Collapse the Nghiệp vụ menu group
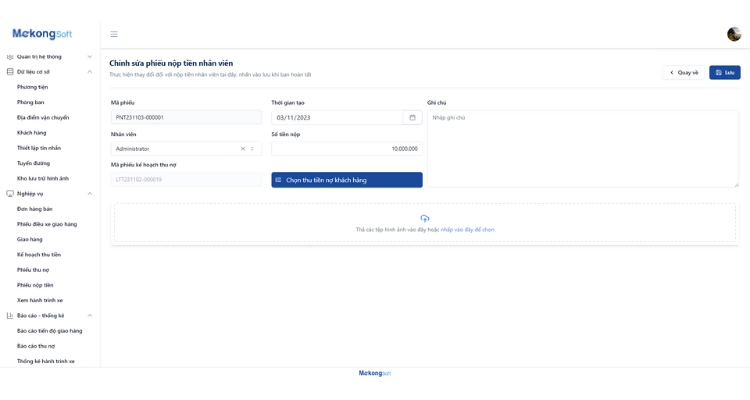This screenshot has height=400, width=750. pos(90,194)
